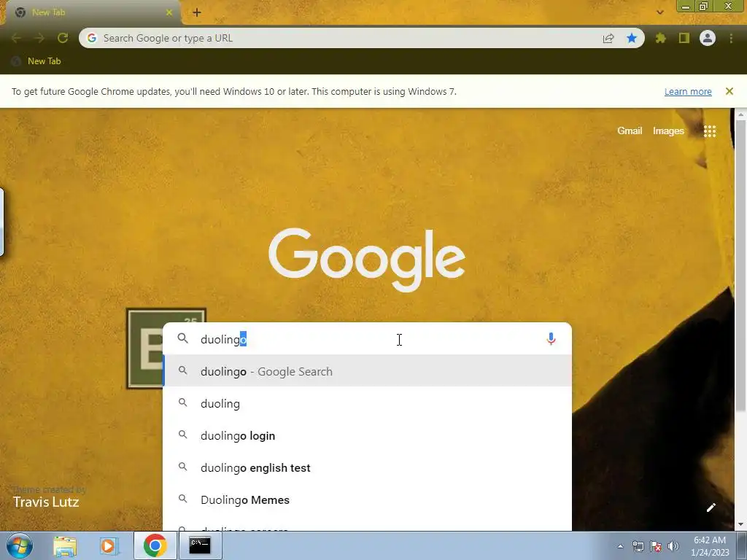
Task: Expand the tab search chevron
Action: click(x=659, y=12)
